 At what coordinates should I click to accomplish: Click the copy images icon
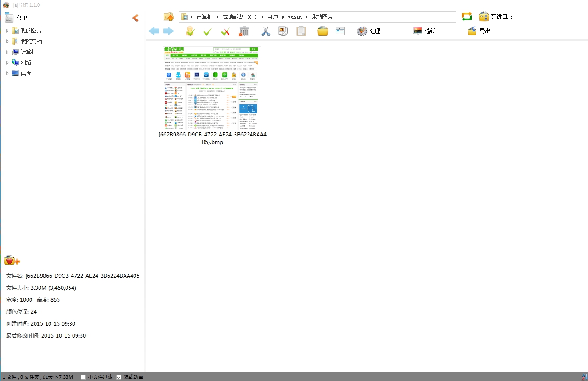point(283,31)
